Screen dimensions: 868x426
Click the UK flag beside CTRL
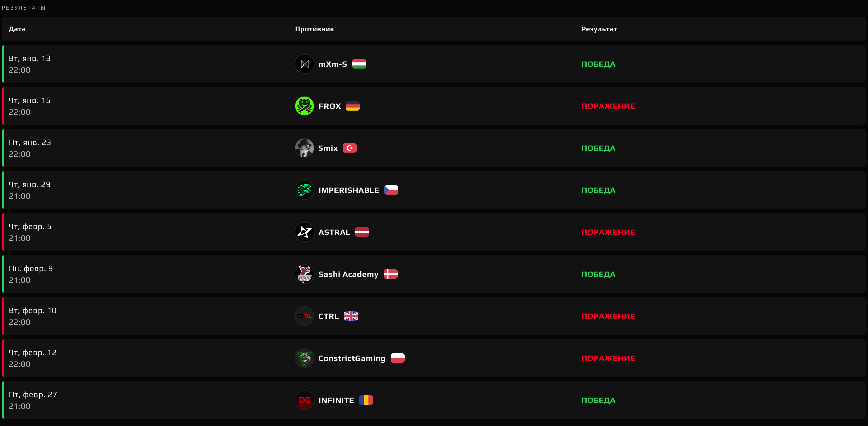[351, 316]
